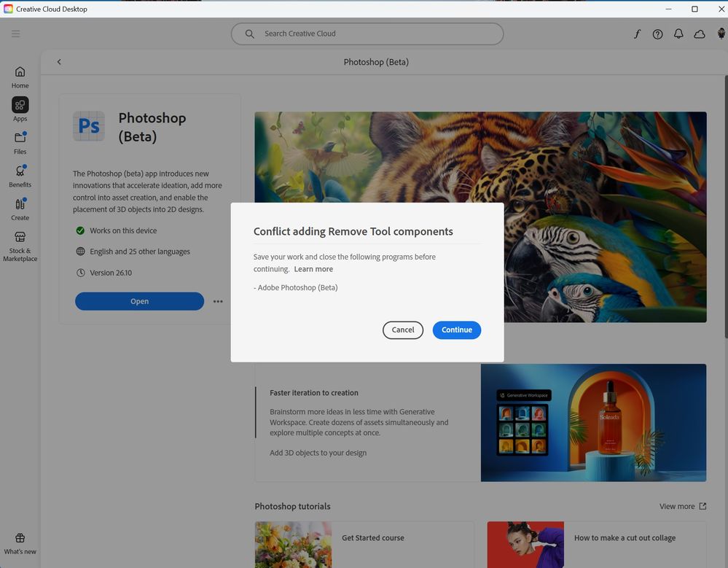728x568 pixels.
Task: Go back using the back chevron
Action: click(59, 62)
